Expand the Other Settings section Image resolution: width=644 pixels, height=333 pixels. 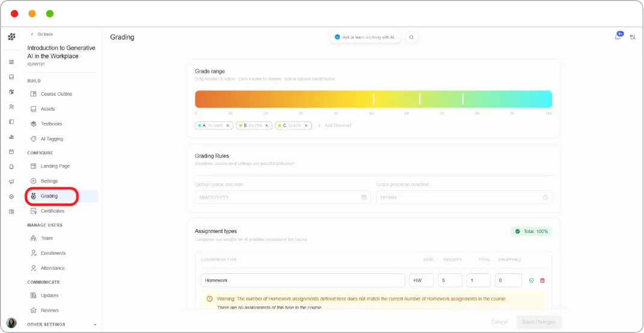[62, 325]
